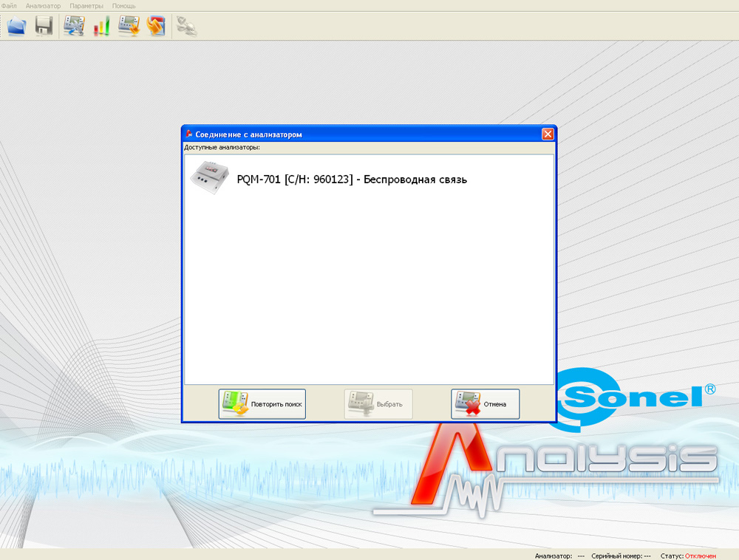Click the Доступные анализаторы label
The height and width of the screenshot is (560, 739).
[222, 148]
